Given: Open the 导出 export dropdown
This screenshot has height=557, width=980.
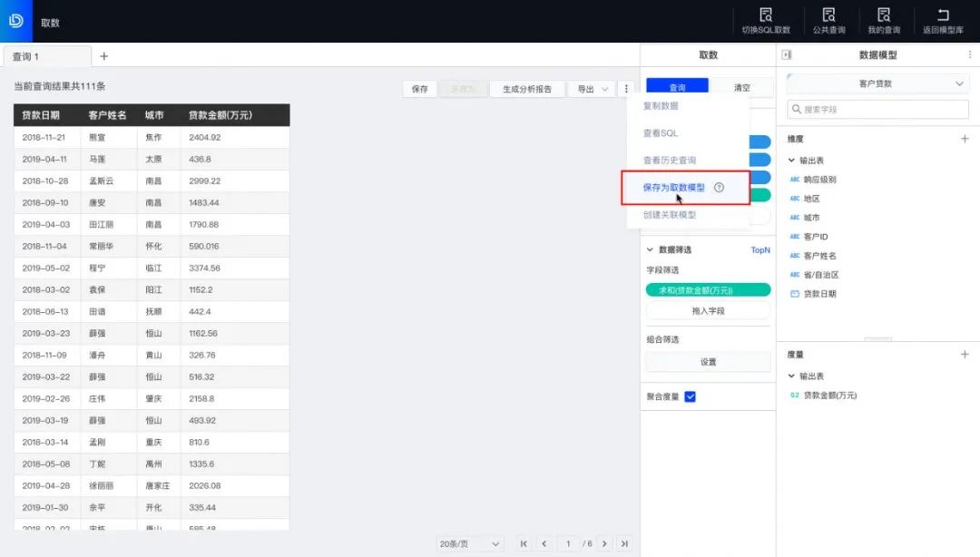Looking at the screenshot, I should (x=592, y=89).
